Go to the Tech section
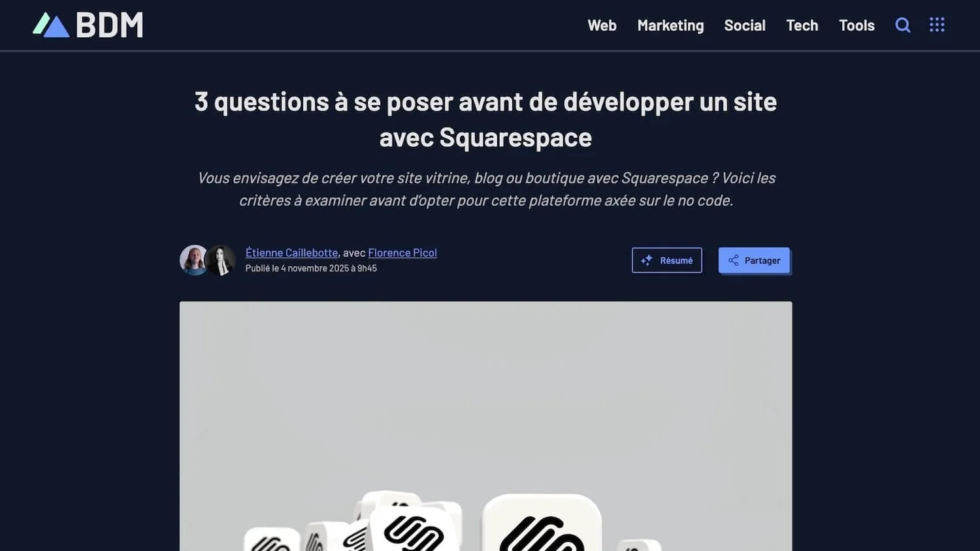This screenshot has height=551, width=980. (x=802, y=25)
